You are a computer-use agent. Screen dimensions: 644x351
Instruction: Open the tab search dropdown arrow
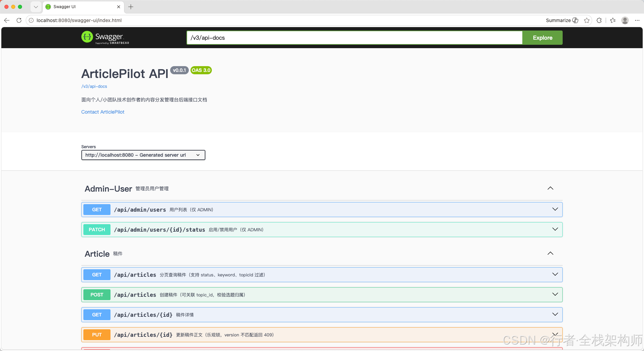(36, 7)
